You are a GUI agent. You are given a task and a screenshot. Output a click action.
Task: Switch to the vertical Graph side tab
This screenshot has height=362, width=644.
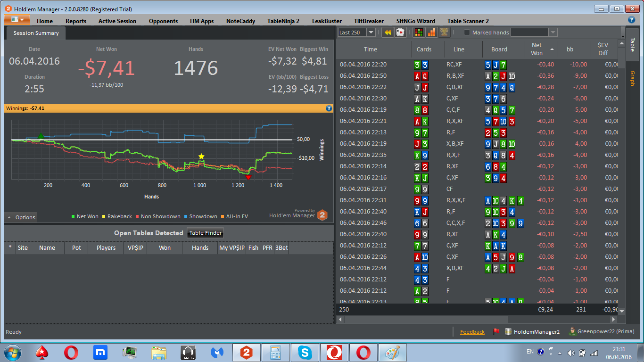[632, 78]
